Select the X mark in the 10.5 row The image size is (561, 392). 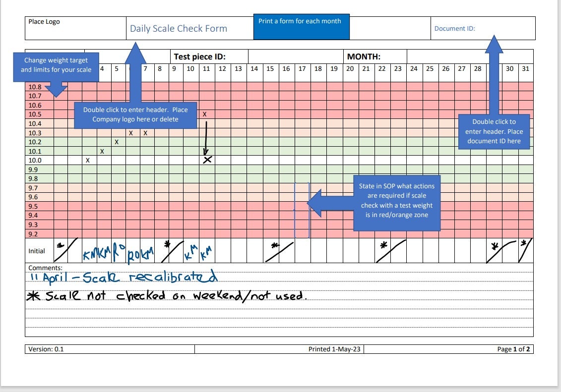point(205,114)
